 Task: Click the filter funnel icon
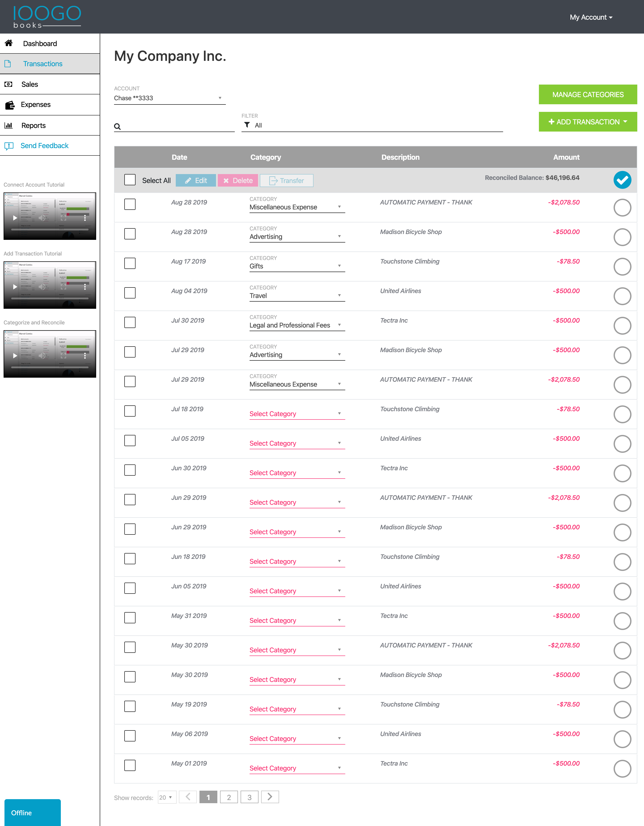pyautogui.click(x=247, y=125)
